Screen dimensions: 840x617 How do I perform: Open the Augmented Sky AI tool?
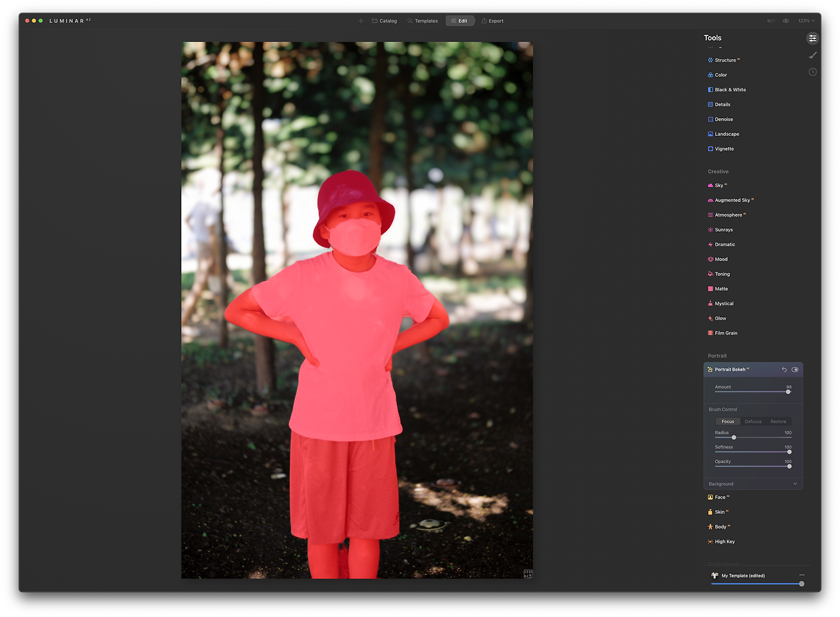(731, 200)
